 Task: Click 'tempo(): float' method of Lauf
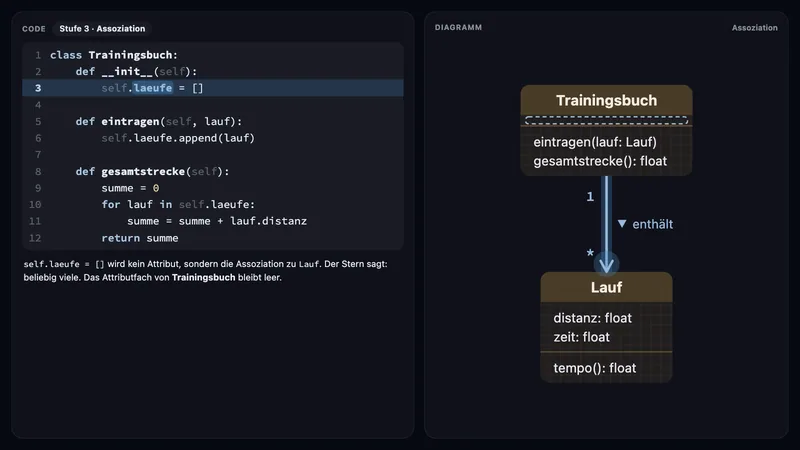click(594, 368)
